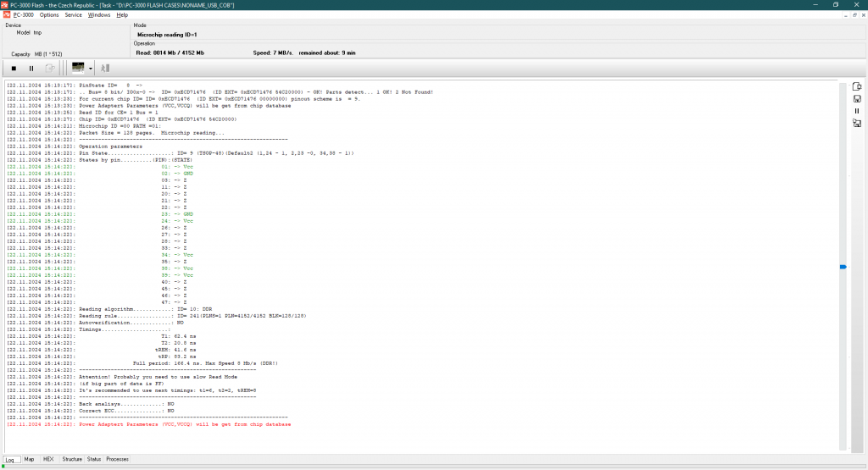Save the log using the floppy disk icon
The height and width of the screenshot is (470, 868).
(x=857, y=98)
